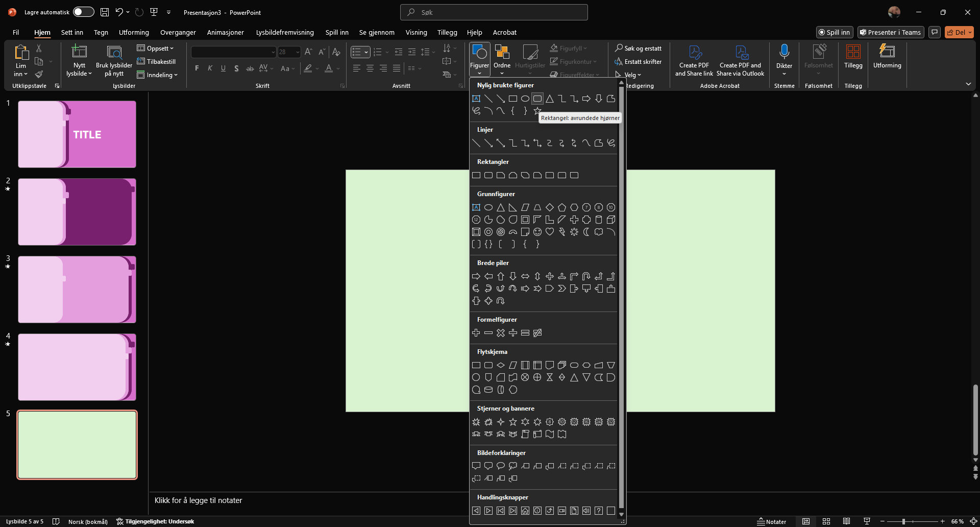Select the rounded rectangle shape in recent shapes
The image size is (980, 527).
tap(537, 99)
